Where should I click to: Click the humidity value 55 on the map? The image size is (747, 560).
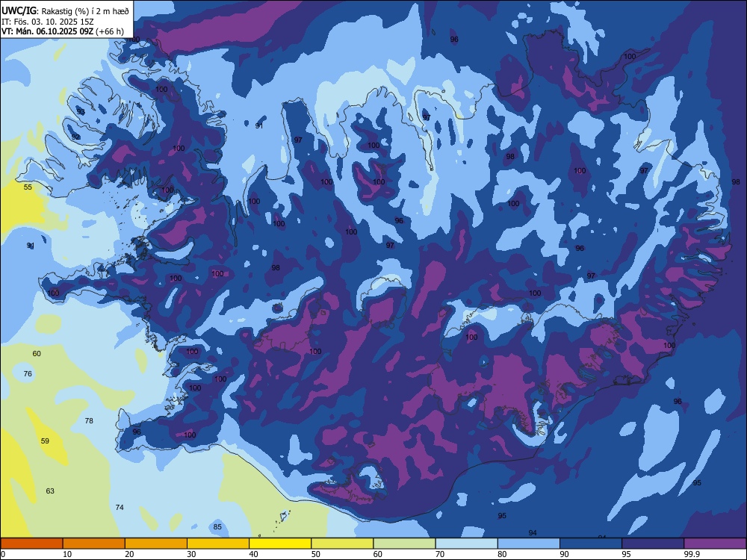[28, 187]
